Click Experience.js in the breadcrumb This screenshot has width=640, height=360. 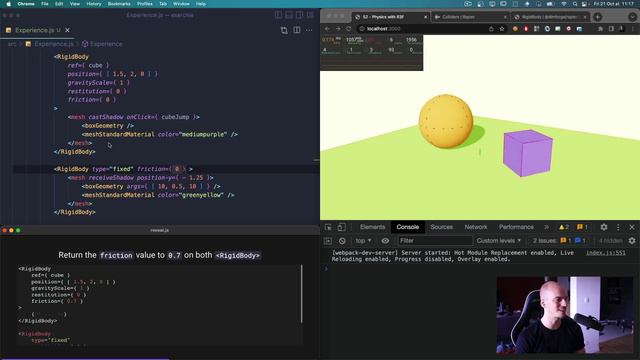tap(54, 44)
